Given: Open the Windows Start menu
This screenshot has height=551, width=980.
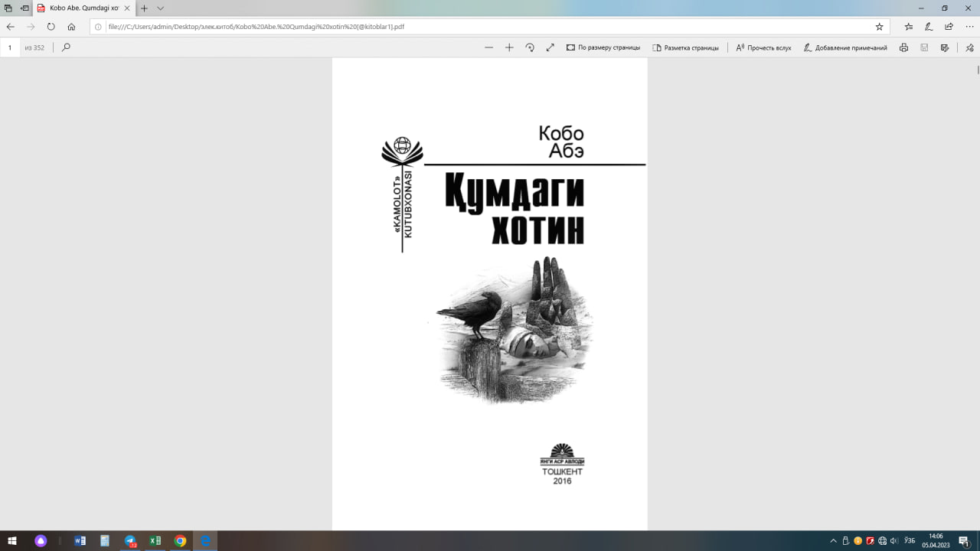Looking at the screenshot, I should click(12, 540).
